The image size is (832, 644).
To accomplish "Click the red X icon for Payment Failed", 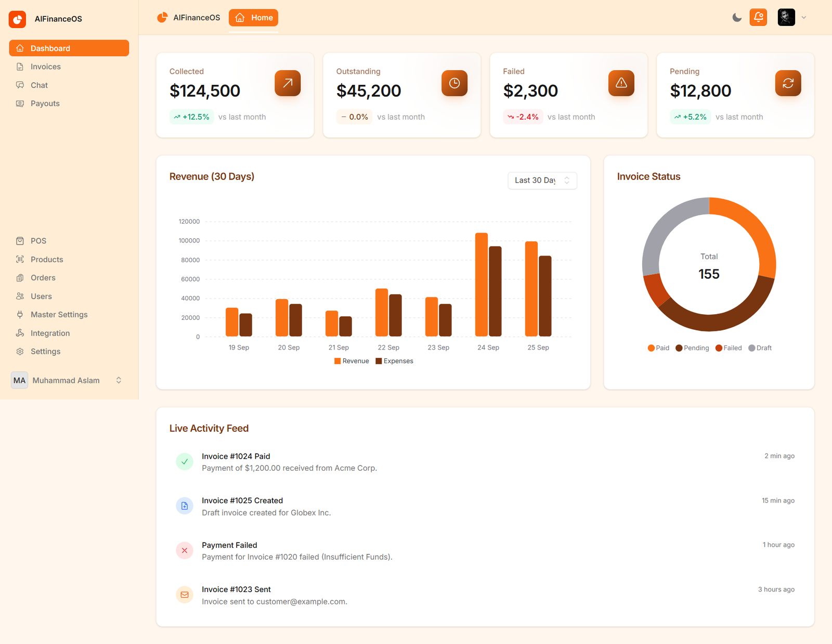I will [185, 550].
